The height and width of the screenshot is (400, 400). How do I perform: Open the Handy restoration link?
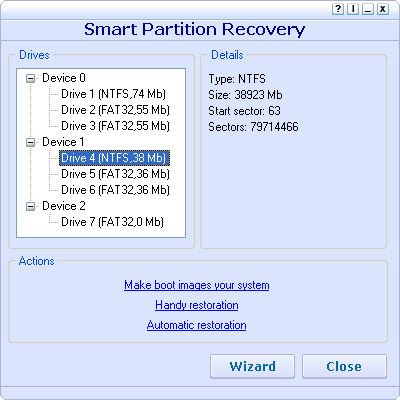(x=197, y=305)
